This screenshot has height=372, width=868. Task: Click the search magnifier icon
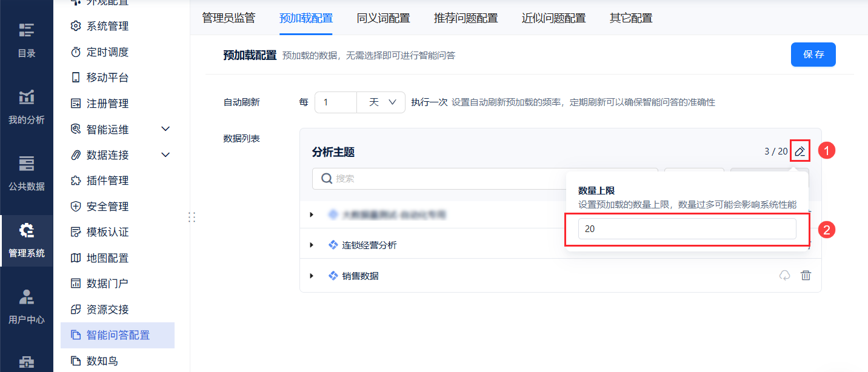pyautogui.click(x=326, y=179)
